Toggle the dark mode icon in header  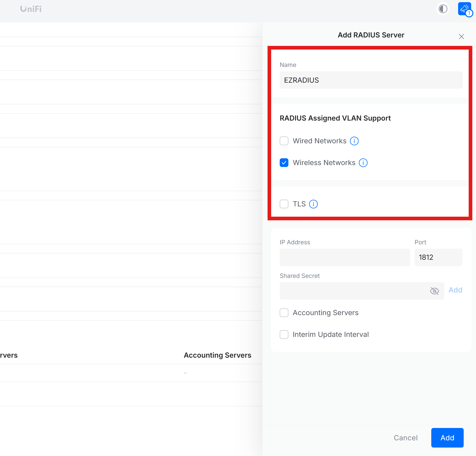[x=442, y=9]
